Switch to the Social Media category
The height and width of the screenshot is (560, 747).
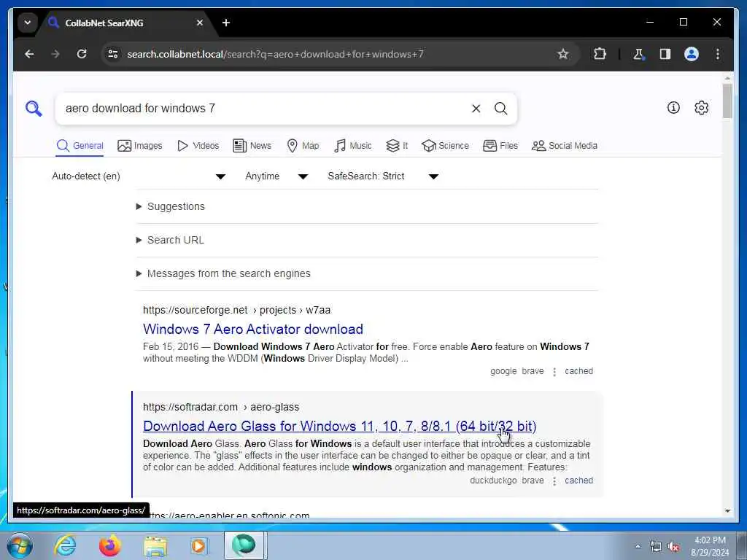coord(565,146)
